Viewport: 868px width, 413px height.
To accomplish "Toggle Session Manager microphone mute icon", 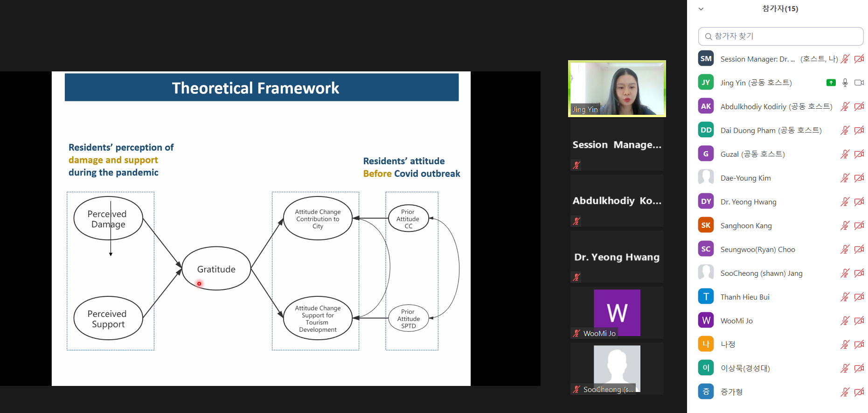I will pos(845,59).
